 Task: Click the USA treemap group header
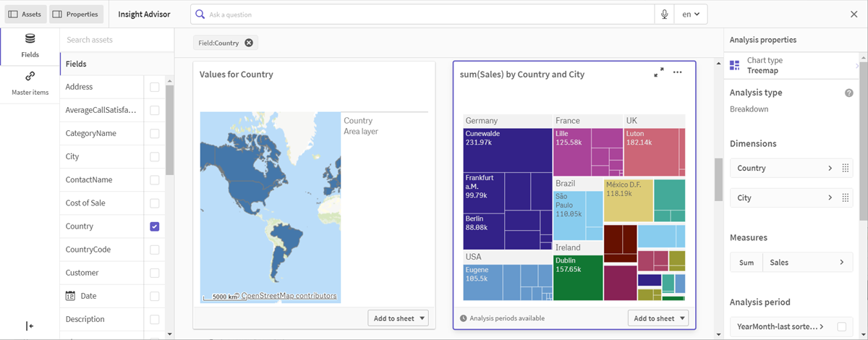[507, 257]
